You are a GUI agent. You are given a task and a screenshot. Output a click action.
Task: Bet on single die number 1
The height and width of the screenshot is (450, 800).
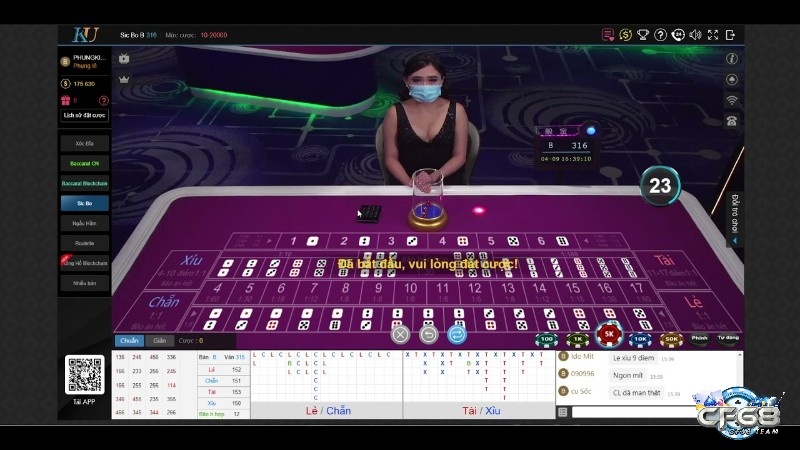pos(303,241)
